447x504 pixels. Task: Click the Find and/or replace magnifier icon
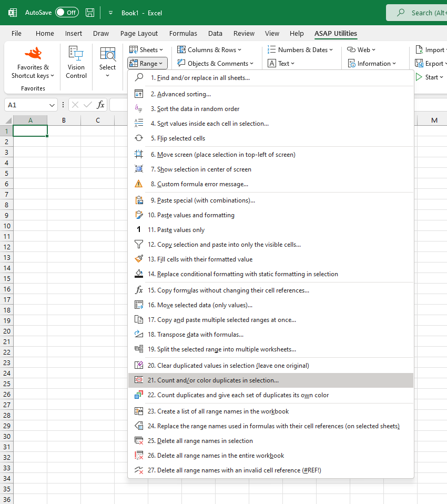(x=139, y=77)
